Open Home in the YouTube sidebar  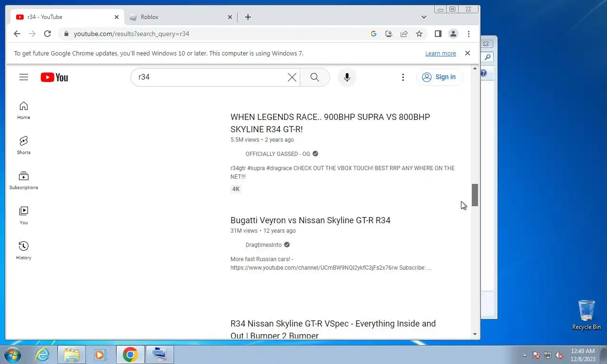[x=24, y=110]
